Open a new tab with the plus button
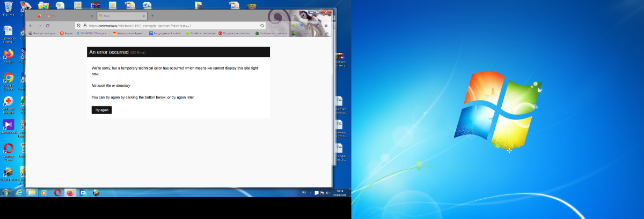Viewport: 644px width, 219px height. pyautogui.click(x=152, y=16)
